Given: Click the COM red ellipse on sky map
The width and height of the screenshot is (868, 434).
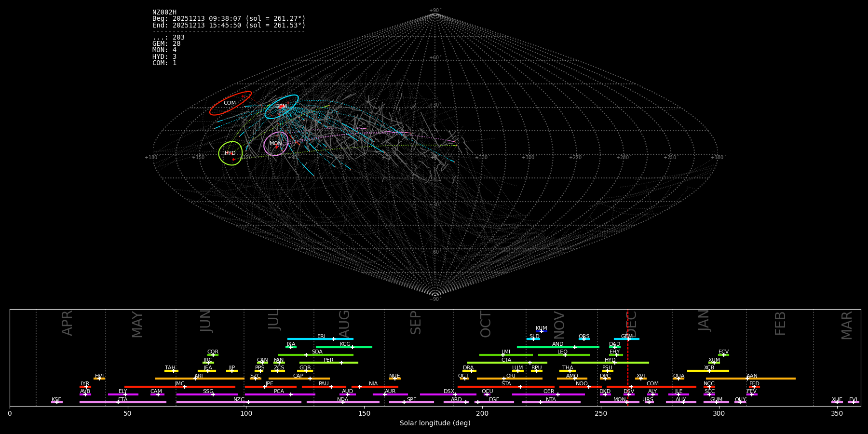Looking at the screenshot, I should tap(231, 103).
